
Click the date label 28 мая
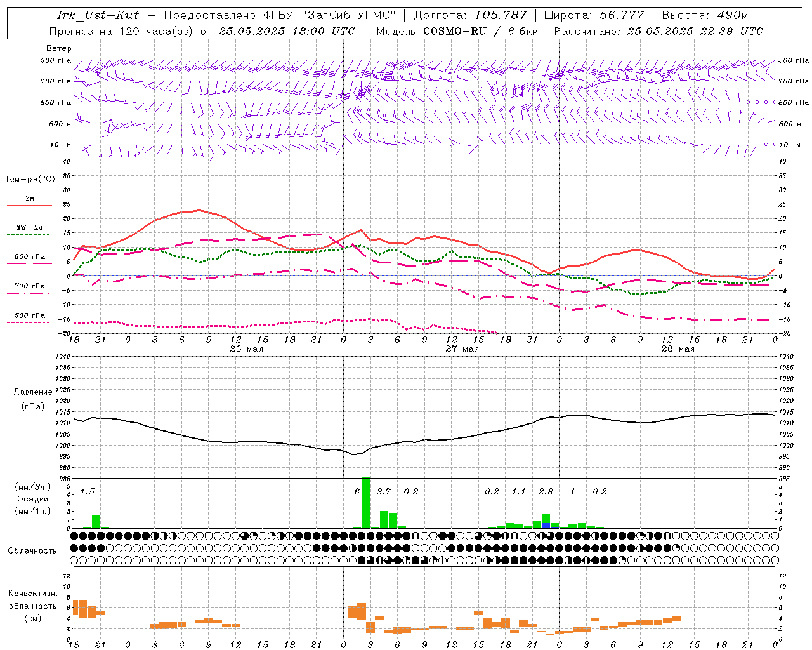pos(678,349)
